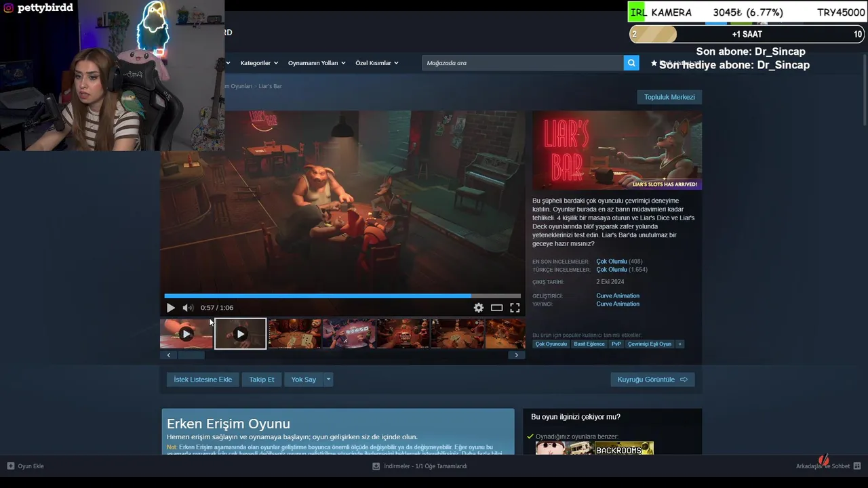Play the Liar's Bar trailer video
The width and height of the screenshot is (868, 488).
coord(171,308)
